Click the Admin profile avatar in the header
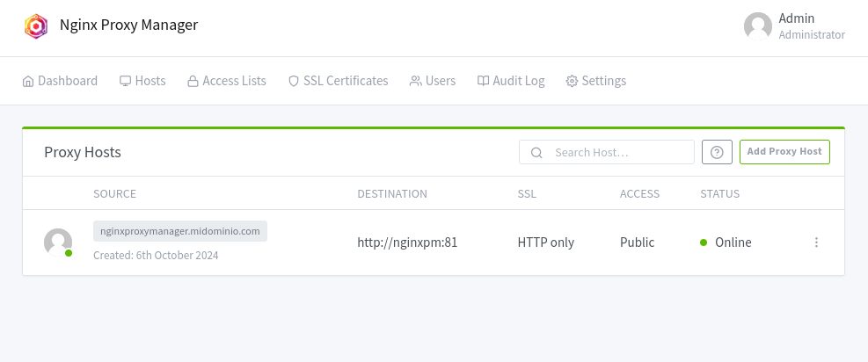 757,26
